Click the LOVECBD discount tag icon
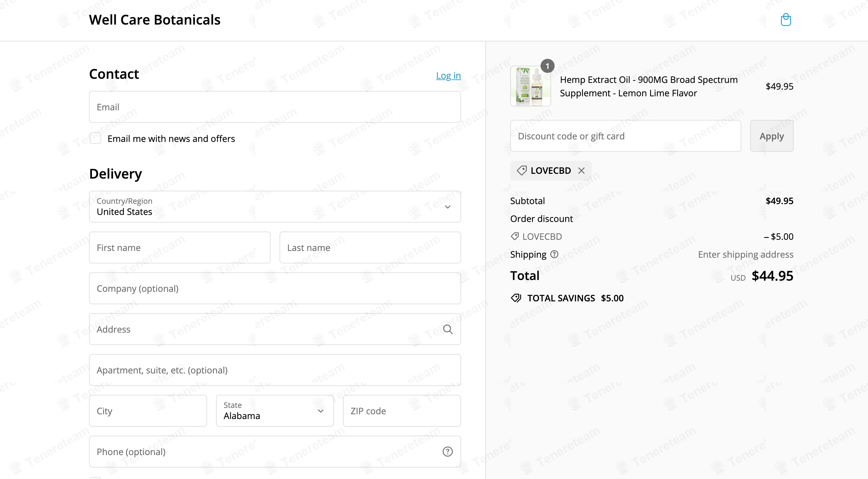This screenshot has height=479, width=868. [x=522, y=171]
